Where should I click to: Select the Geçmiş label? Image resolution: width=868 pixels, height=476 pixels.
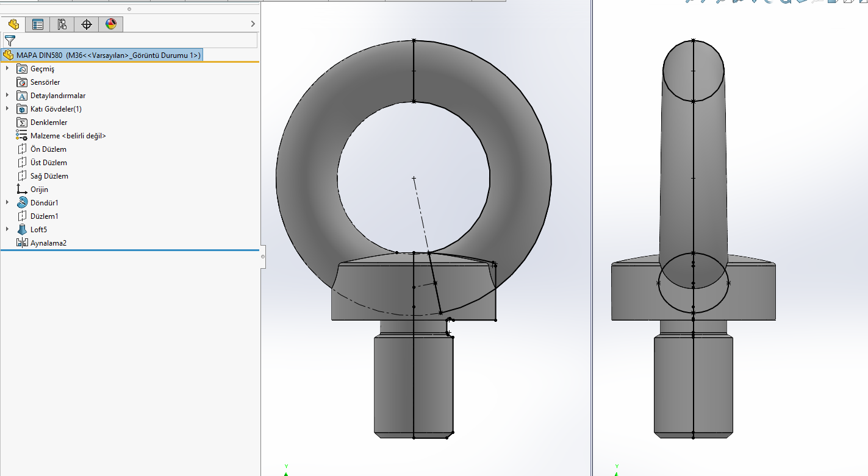point(42,69)
